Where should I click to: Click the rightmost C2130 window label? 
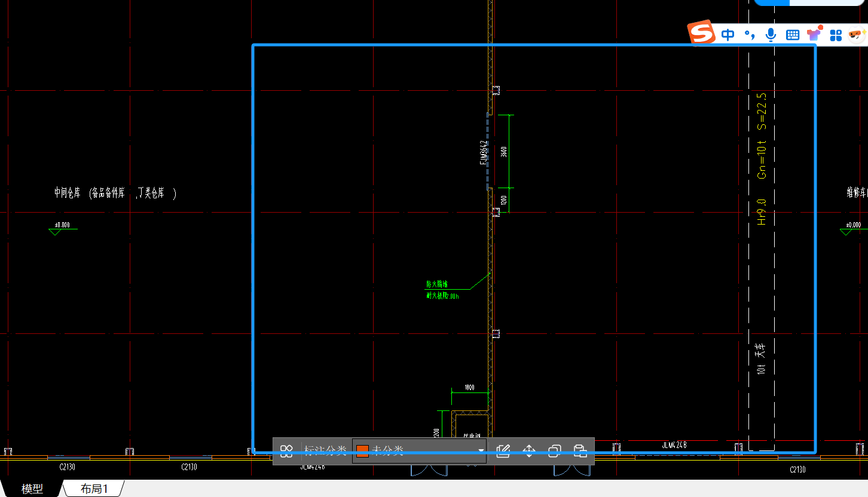click(x=797, y=470)
